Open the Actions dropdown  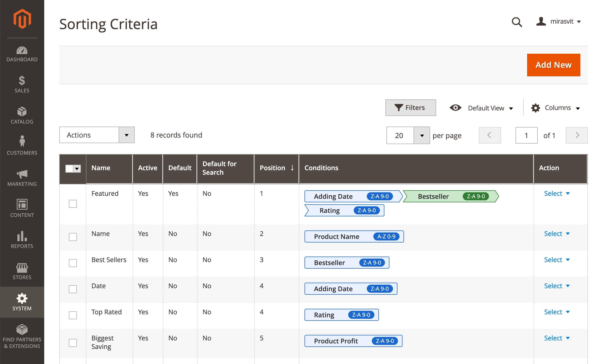click(x=97, y=135)
